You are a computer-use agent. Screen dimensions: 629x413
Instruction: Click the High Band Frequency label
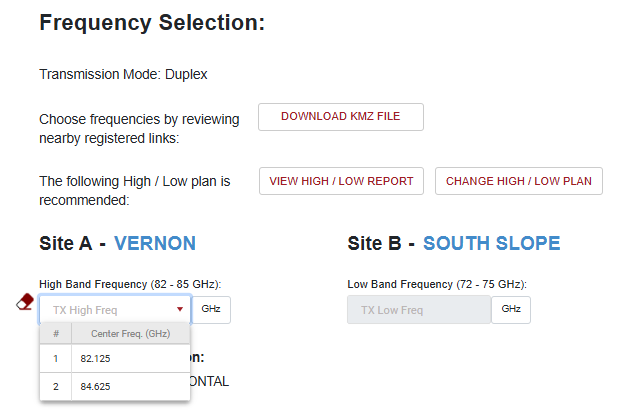coord(129,284)
